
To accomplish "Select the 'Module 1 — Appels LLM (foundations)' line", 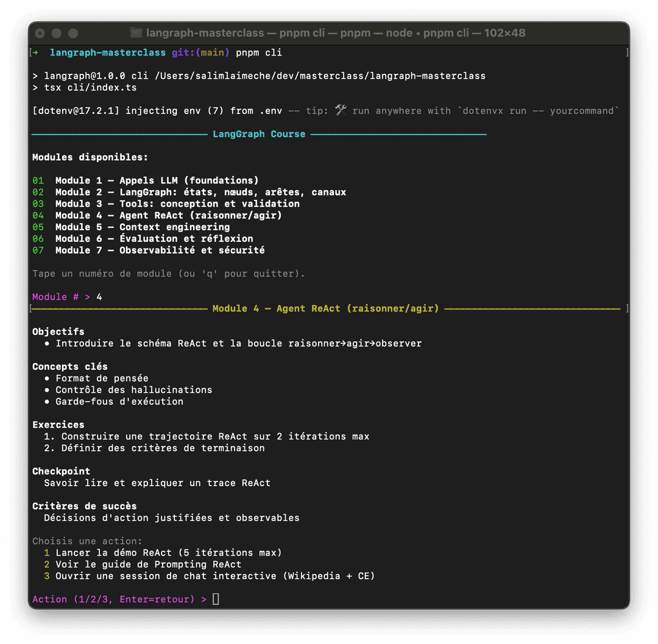I will pyautogui.click(x=157, y=180).
